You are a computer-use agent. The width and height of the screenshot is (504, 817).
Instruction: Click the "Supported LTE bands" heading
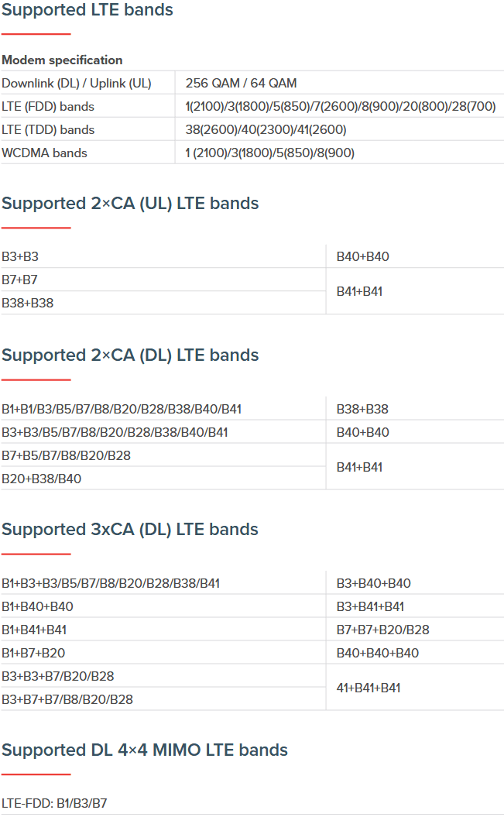tap(87, 10)
